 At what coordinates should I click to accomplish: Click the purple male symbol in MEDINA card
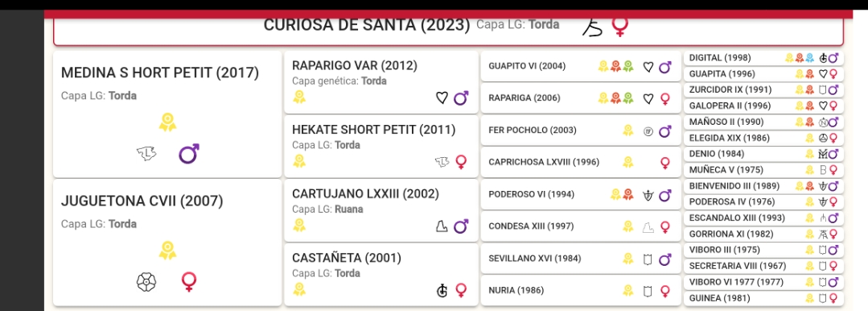(x=189, y=154)
